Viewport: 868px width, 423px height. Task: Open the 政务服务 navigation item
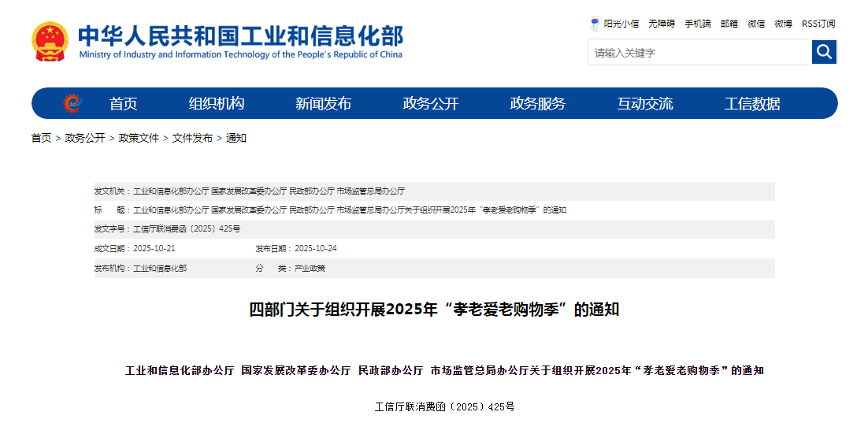[x=537, y=104]
